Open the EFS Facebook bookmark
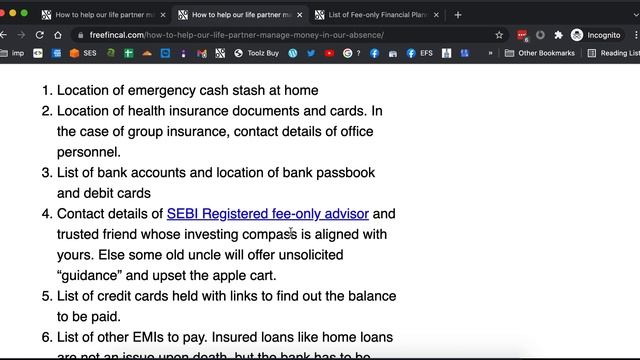Viewport: 640px width, 360px height. (420, 53)
